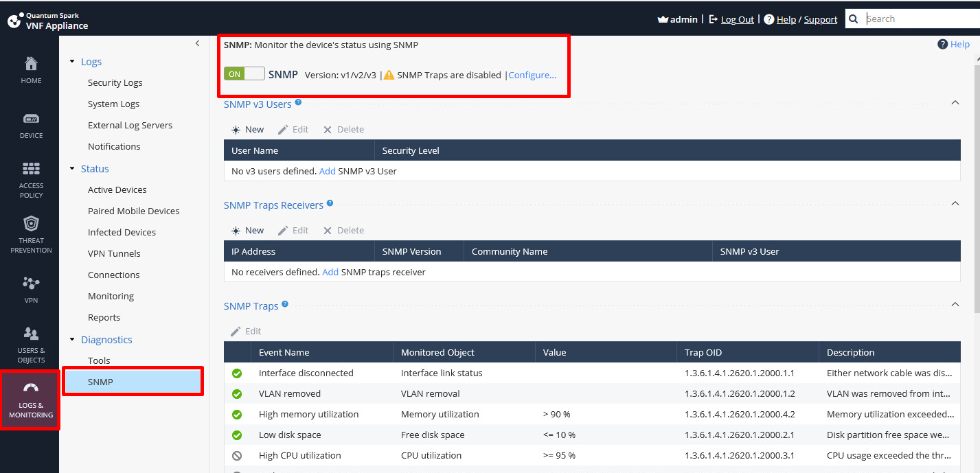
Task: Open Active Devices page
Action: tap(117, 190)
